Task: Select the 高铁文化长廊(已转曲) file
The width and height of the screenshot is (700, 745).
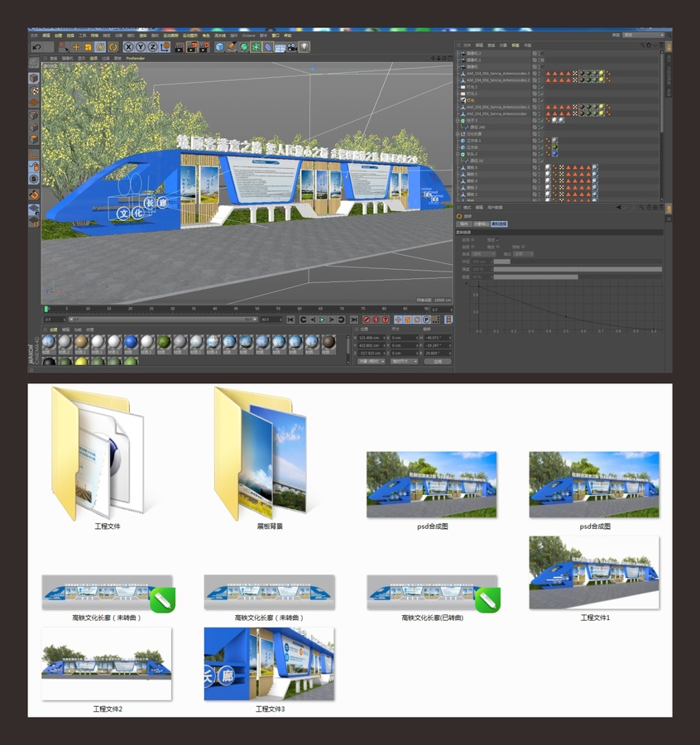Action: coord(433,598)
